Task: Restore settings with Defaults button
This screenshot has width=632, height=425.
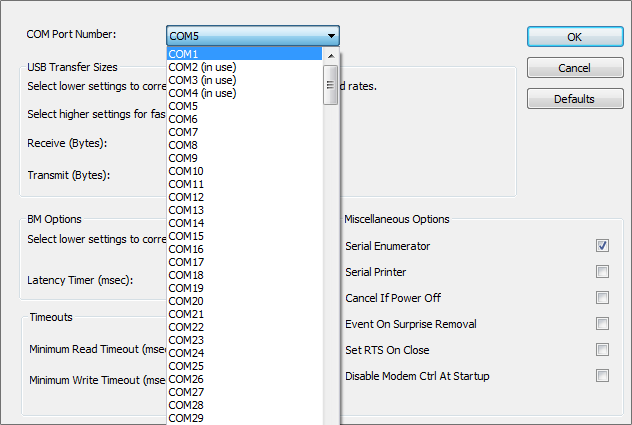Action: click(574, 99)
